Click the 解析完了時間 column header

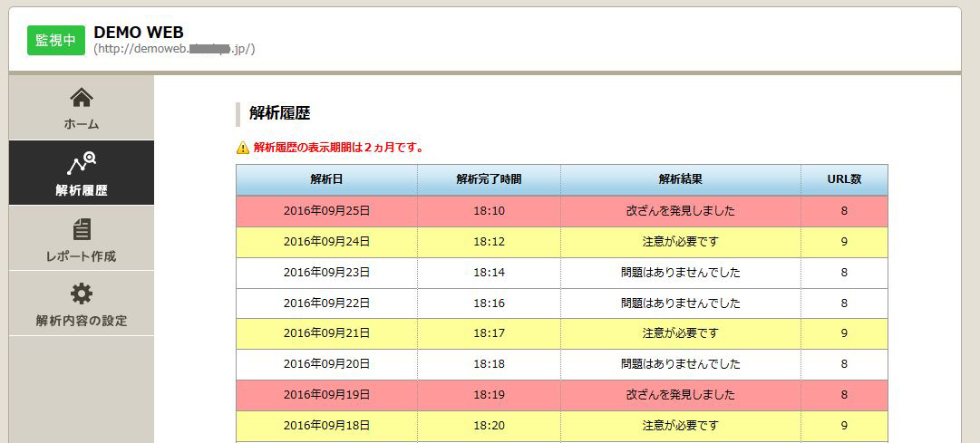pos(489,179)
